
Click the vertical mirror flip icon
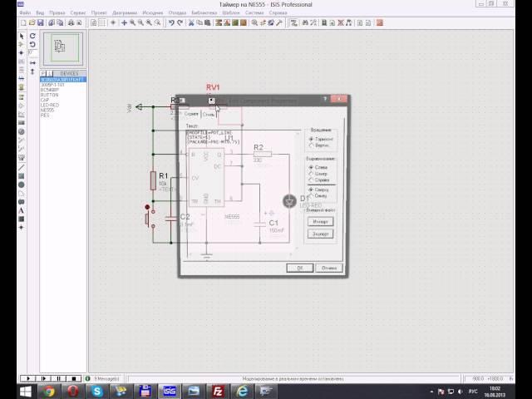[x=32, y=71]
